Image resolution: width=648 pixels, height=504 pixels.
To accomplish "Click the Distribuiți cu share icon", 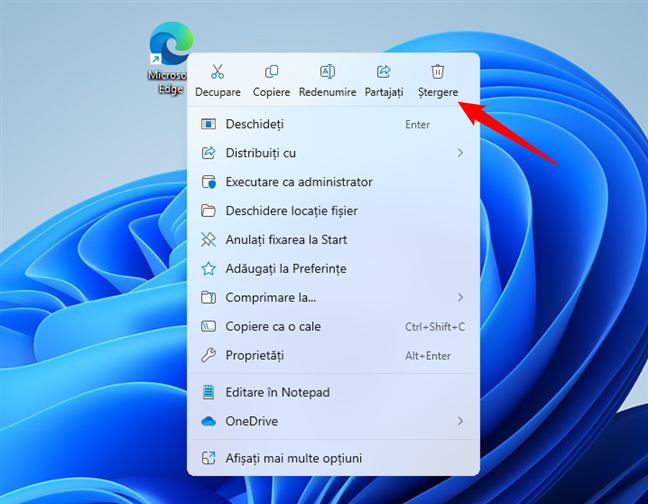I will pyautogui.click(x=208, y=153).
